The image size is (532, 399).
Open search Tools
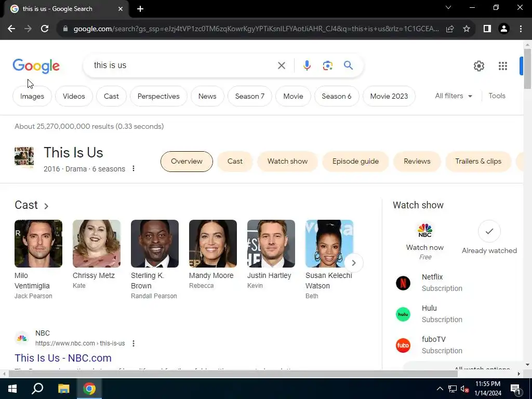point(497,96)
